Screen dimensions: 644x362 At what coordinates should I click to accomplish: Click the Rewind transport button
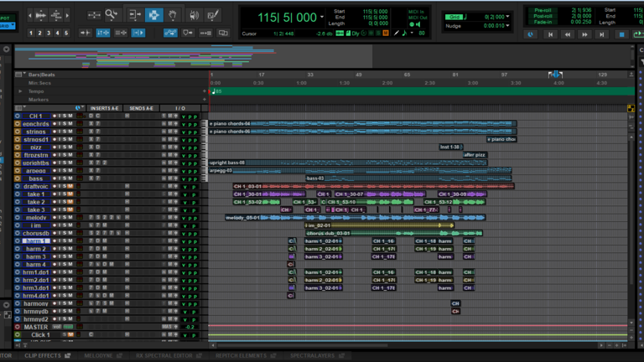click(x=569, y=34)
